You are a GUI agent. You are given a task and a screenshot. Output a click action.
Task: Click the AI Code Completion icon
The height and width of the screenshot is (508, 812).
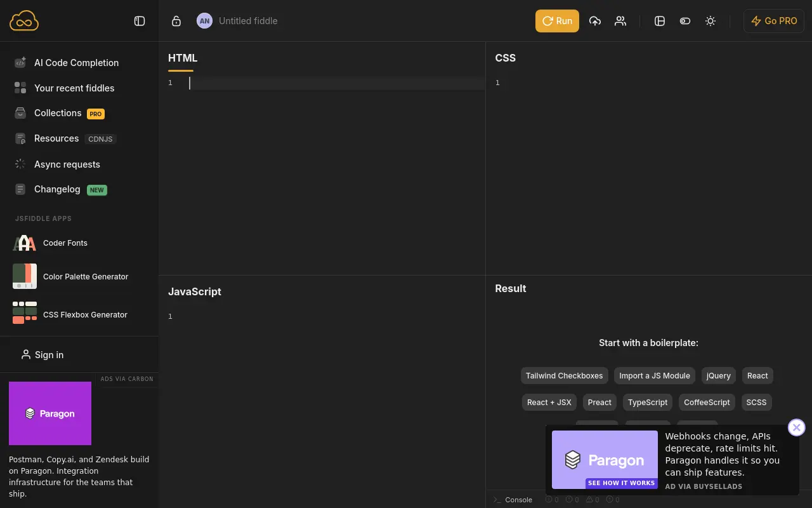pyautogui.click(x=20, y=62)
